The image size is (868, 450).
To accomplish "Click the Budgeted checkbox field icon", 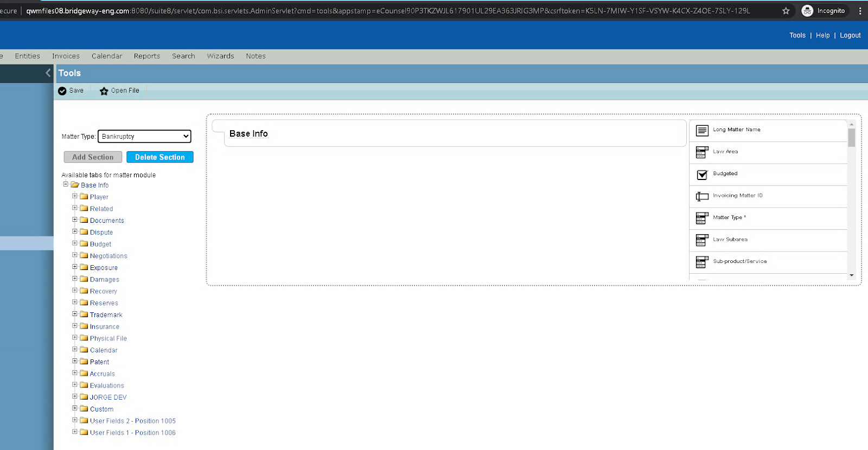I will coord(702,175).
